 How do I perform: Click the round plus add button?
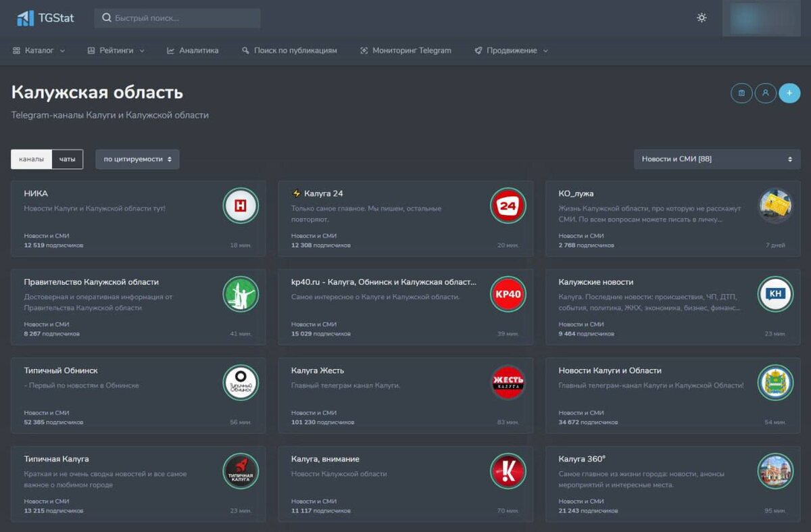coord(789,93)
